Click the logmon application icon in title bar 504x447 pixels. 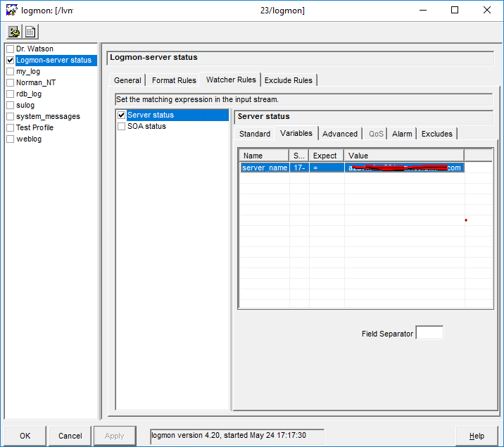pos(12,10)
